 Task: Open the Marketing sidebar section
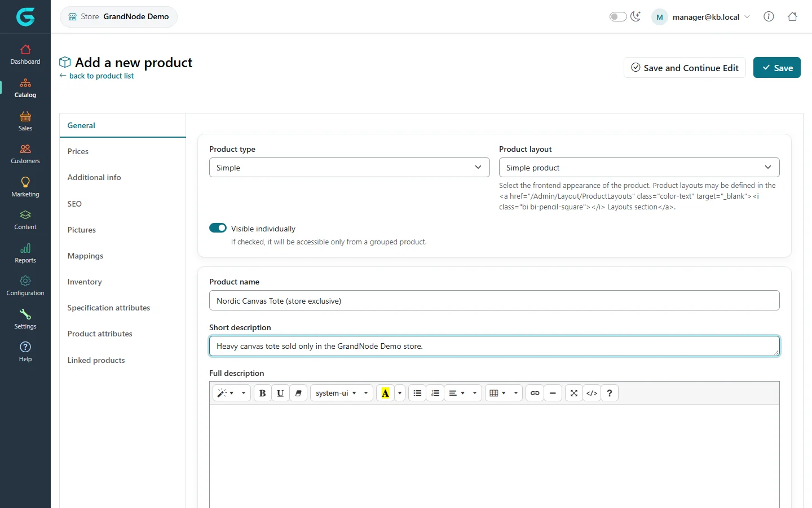[x=25, y=187]
